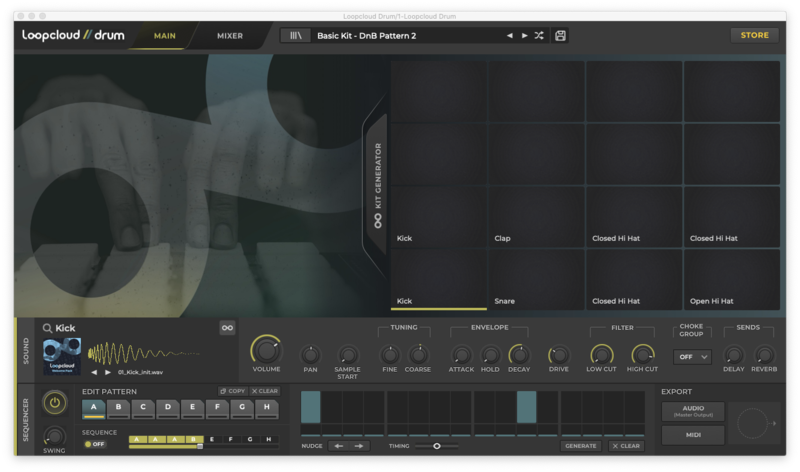Nudge the pattern right
Image resolution: width=800 pixels, height=472 pixels.
(359, 446)
